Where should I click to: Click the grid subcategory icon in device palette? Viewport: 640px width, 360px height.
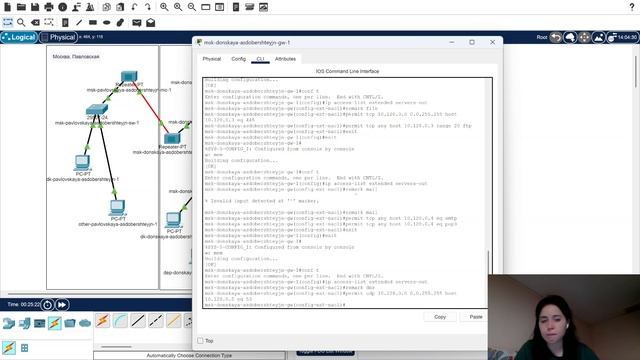tap(24, 348)
